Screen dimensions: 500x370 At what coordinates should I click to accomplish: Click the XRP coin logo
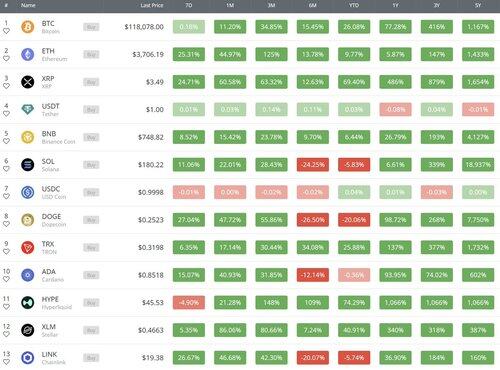click(x=28, y=82)
